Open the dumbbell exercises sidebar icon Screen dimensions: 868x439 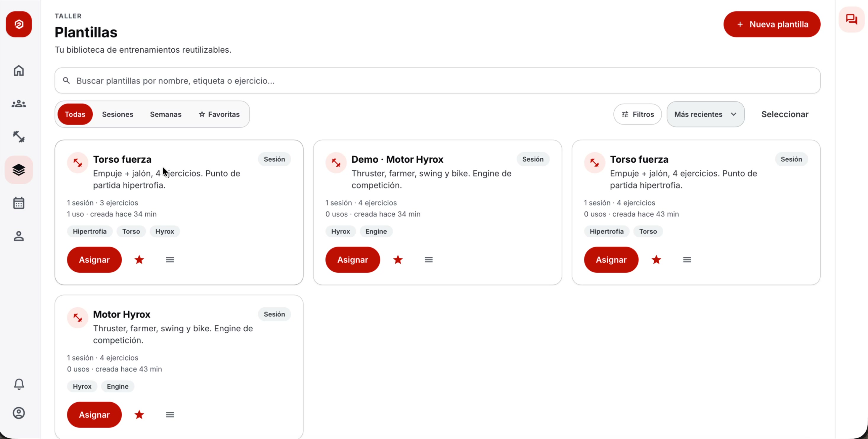[19, 137]
